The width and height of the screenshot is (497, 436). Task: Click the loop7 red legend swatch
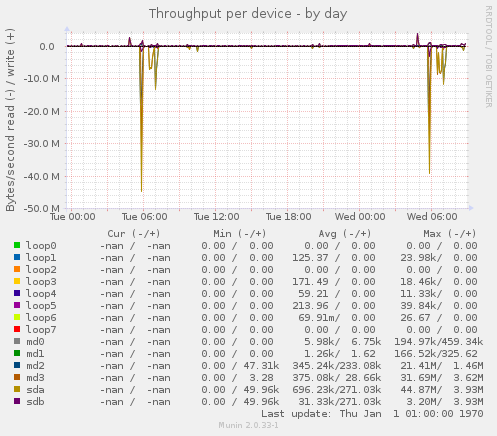click(17, 329)
